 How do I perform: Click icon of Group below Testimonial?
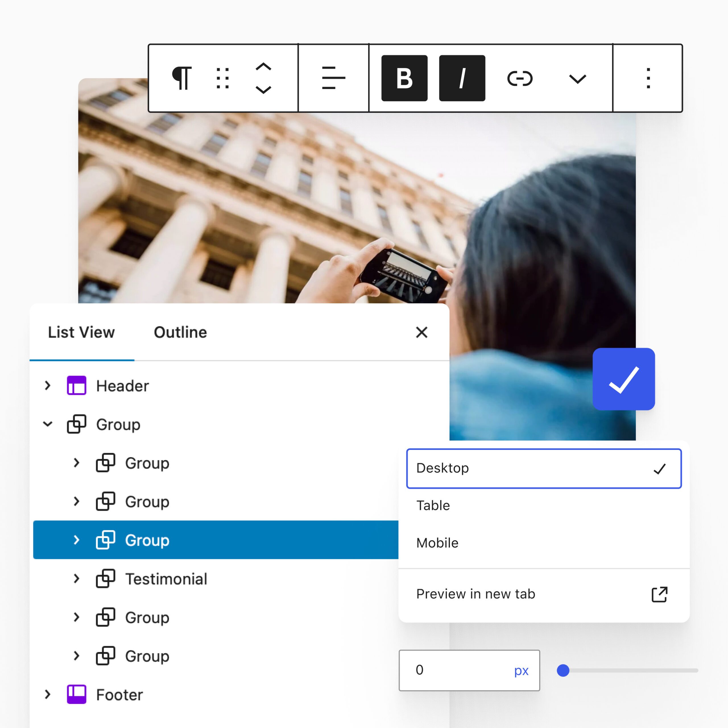pos(106,617)
